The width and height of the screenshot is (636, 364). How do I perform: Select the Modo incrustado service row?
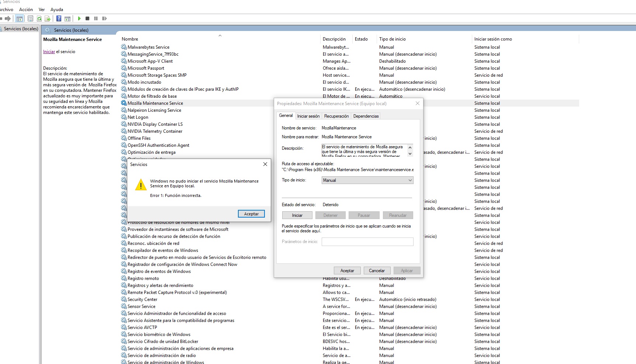pos(349,82)
